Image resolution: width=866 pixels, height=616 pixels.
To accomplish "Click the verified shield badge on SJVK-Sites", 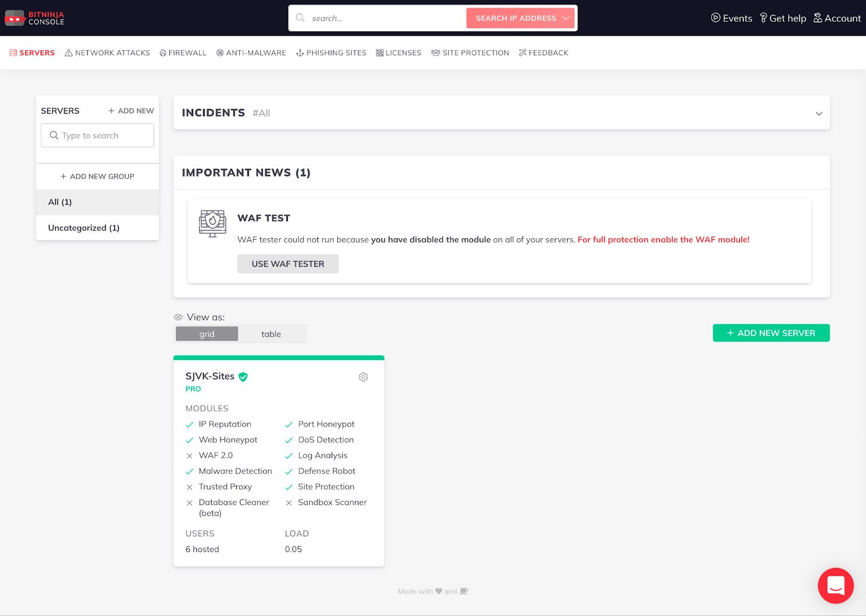I will pyautogui.click(x=243, y=377).
